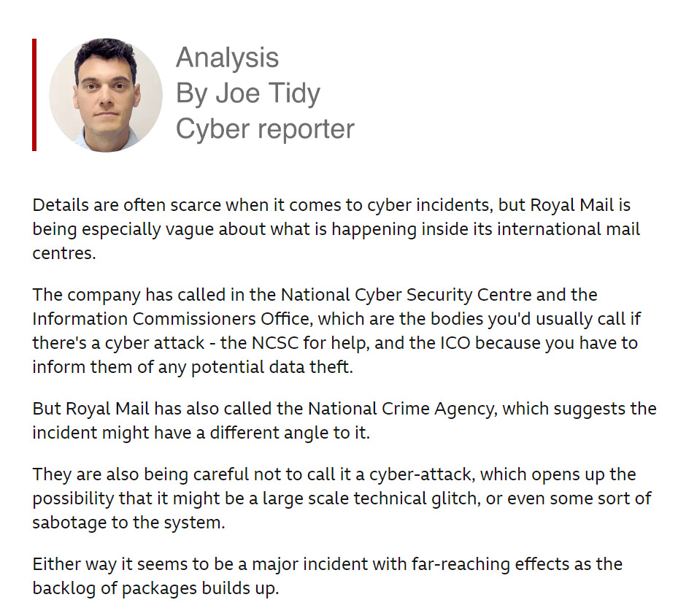The height and width of the screenshot is (616, 697).
Task: Click the red vertical bar beside the photo
Action: point(34,95)
